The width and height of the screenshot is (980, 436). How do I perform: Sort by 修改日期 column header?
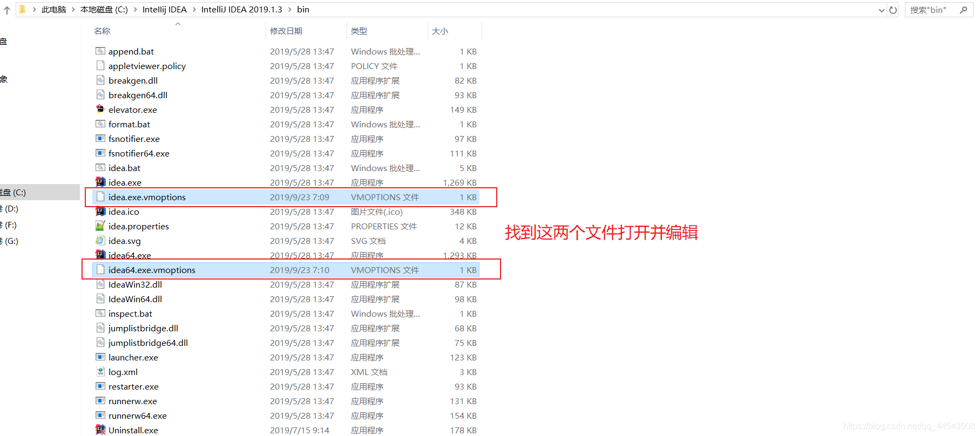(x=286, y=31)
